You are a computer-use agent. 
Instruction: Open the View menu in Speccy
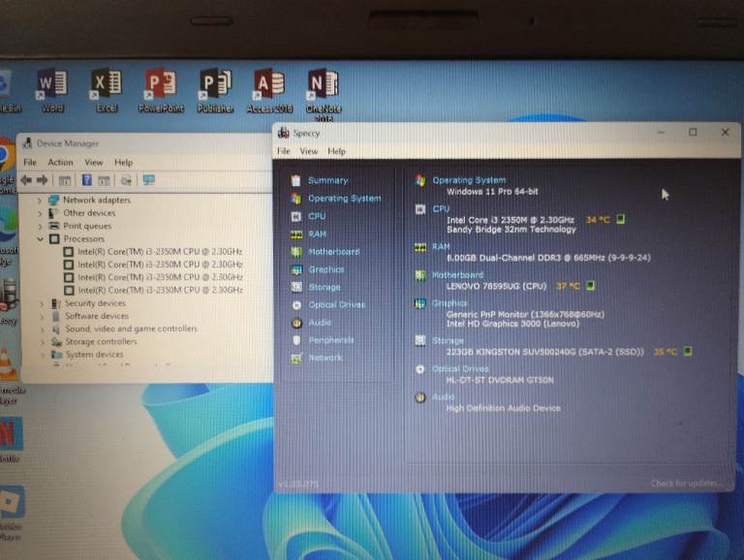pos(309,152)
